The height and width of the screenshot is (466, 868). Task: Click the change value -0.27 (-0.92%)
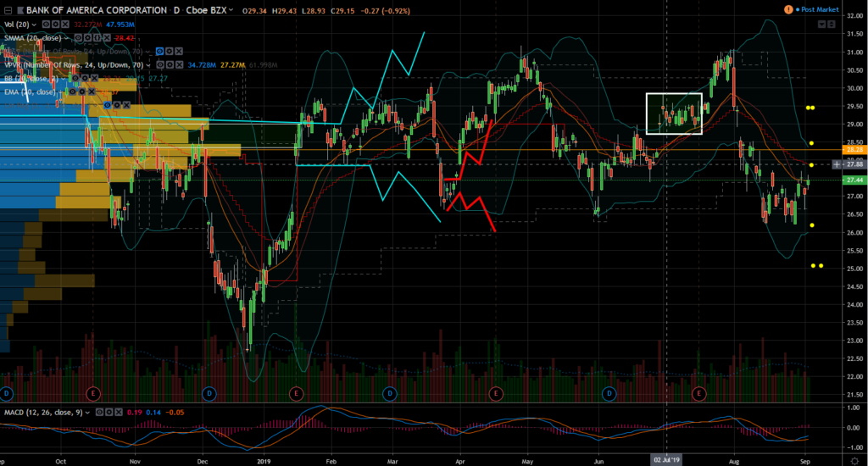click(386, 10)
